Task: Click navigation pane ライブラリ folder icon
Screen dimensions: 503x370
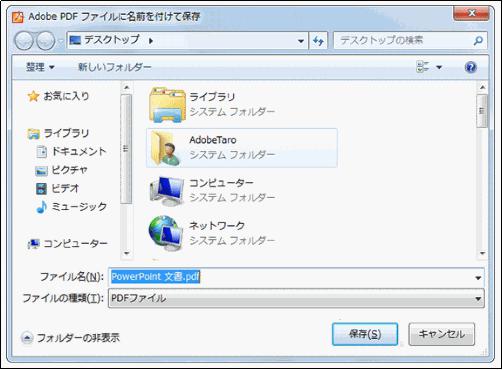Action: [34, 134]
